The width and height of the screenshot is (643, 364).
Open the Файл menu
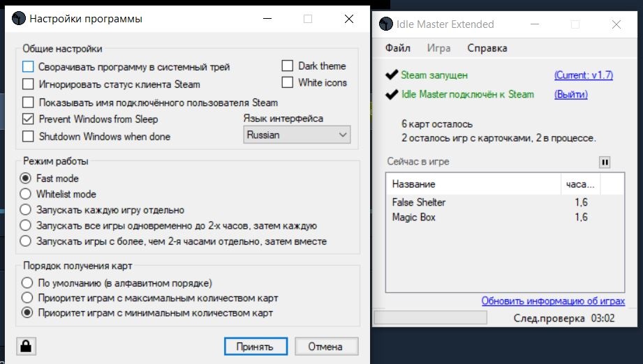[397, 48]
